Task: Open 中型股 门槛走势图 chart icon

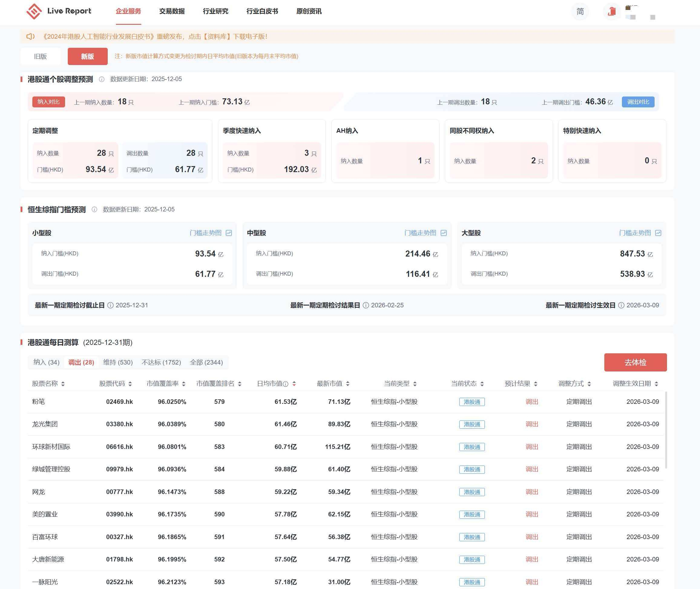Action: (x=443, y=233)
